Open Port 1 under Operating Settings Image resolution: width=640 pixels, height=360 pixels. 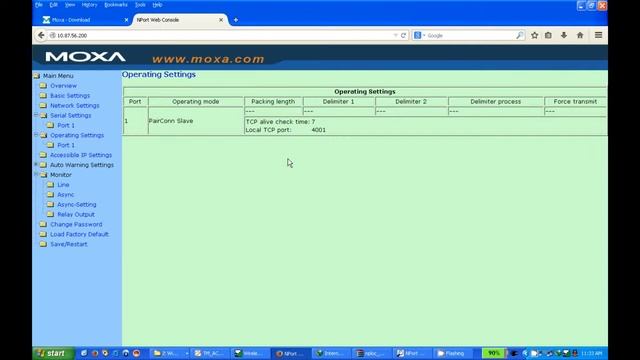(x=66, y=145)
